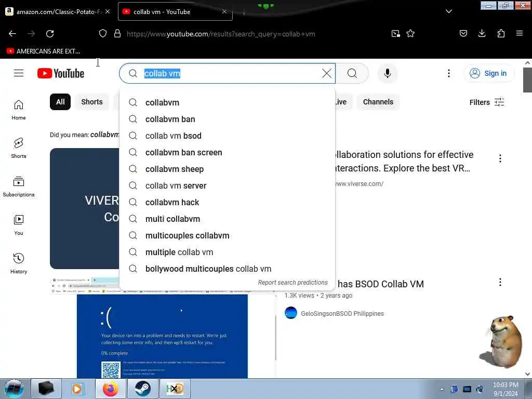The width and height of the screenshot is (532, 399).
Task: Open Firefox from the taskbar
Action: pos(111,389)
